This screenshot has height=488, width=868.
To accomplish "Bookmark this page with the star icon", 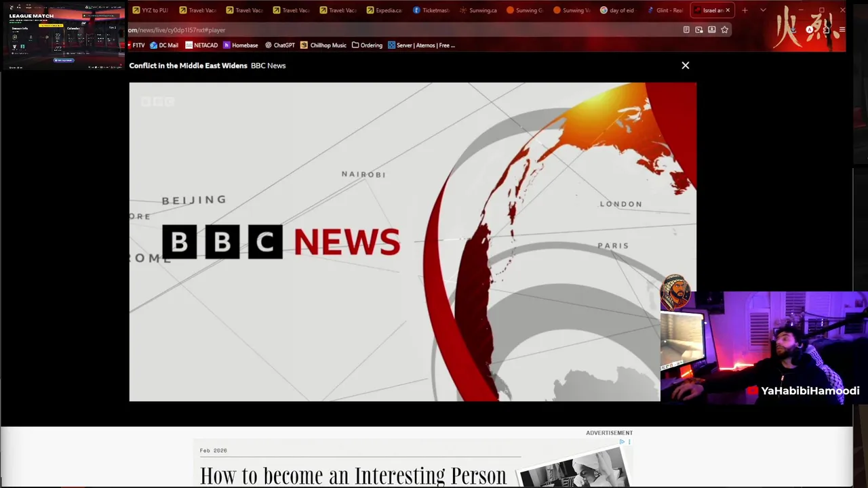I will 724,30.
